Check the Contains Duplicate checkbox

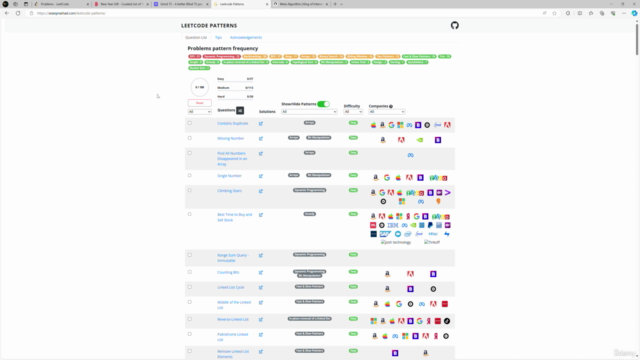point(189,123)
